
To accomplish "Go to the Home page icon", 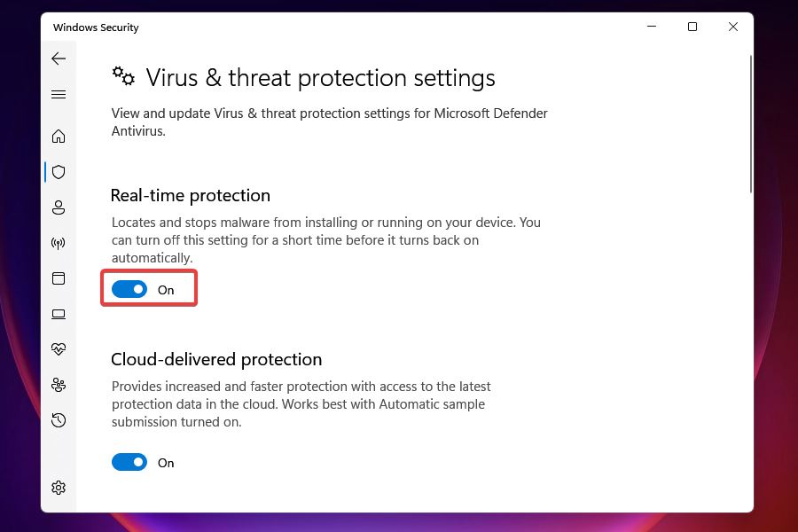I will coord(59,137).
